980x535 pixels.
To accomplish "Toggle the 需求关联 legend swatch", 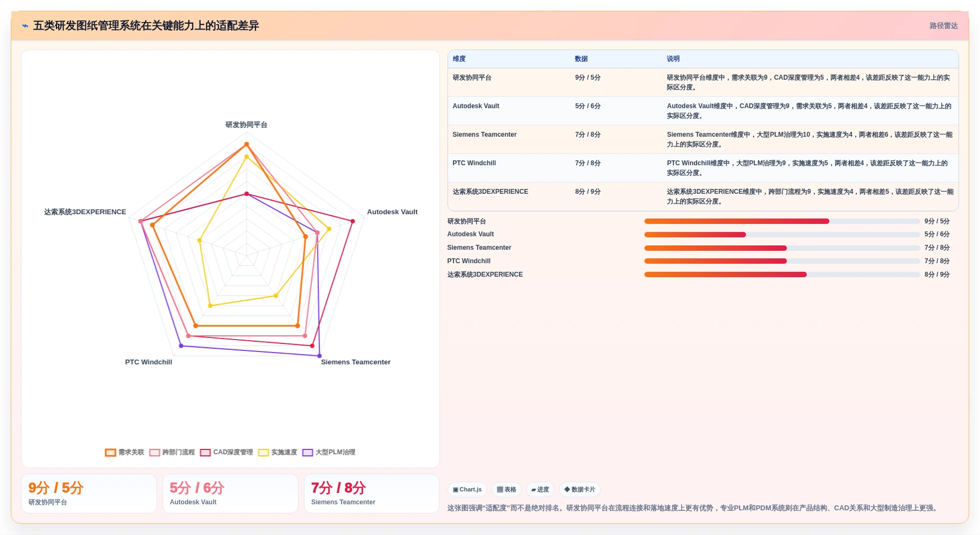I will 111,453.
